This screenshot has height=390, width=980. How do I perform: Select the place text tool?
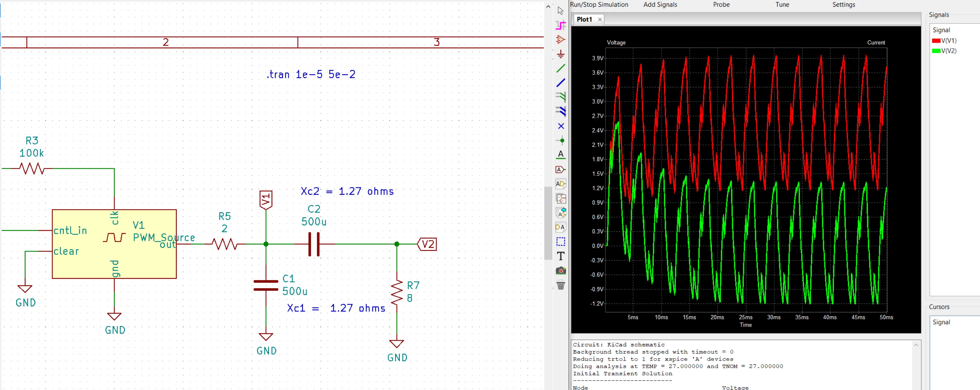(x=560, y=256)
